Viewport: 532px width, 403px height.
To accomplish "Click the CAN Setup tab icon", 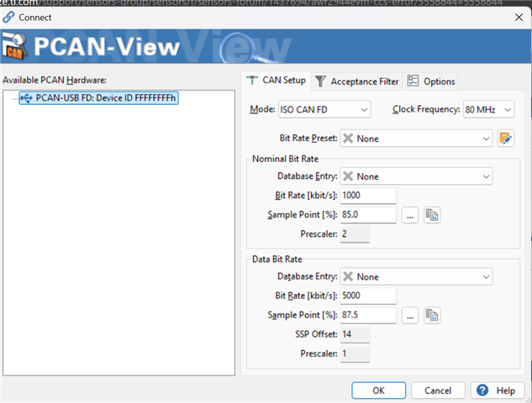I will [252, 81].
